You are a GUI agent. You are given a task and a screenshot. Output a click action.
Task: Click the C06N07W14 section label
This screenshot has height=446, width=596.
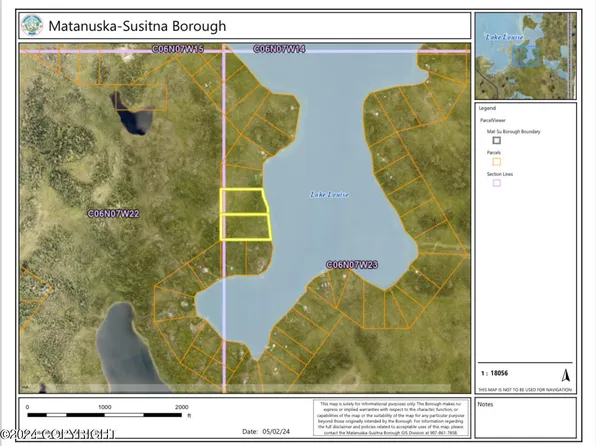pos(279,49)
